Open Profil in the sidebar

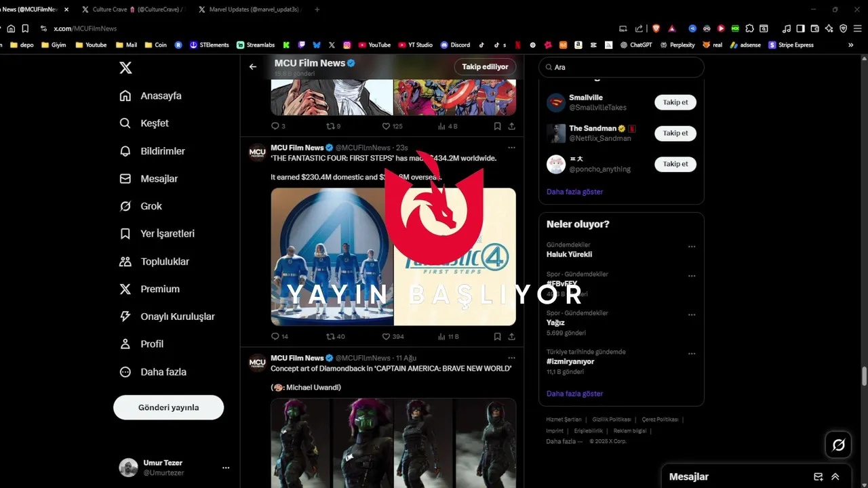click(141, 344)
